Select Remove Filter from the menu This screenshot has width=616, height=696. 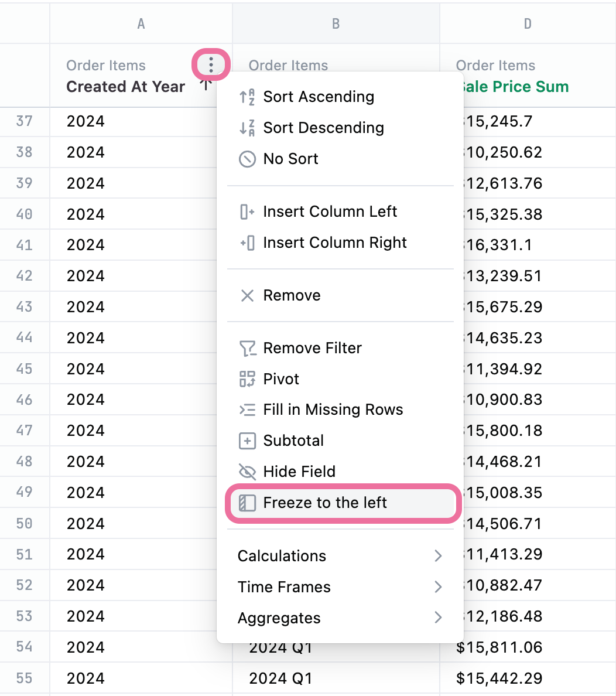click(312, 348)
